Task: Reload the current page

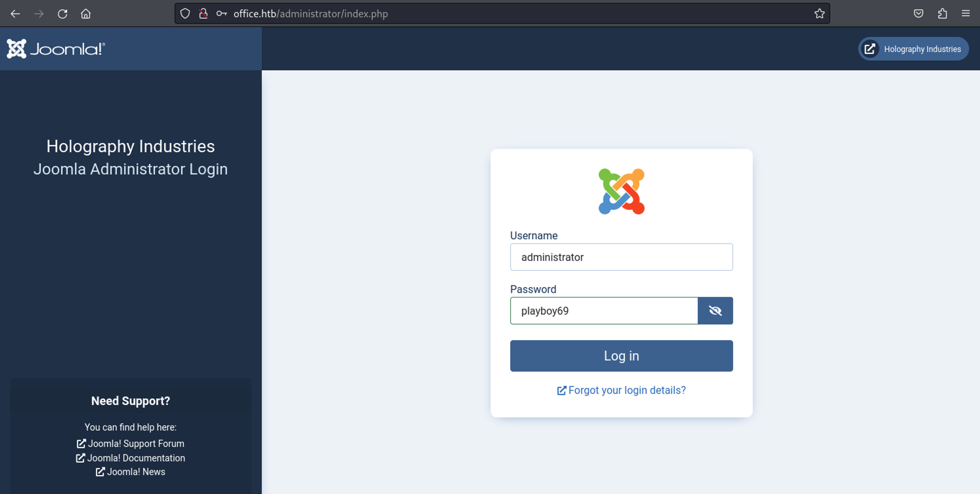Action: pos(62,14)
